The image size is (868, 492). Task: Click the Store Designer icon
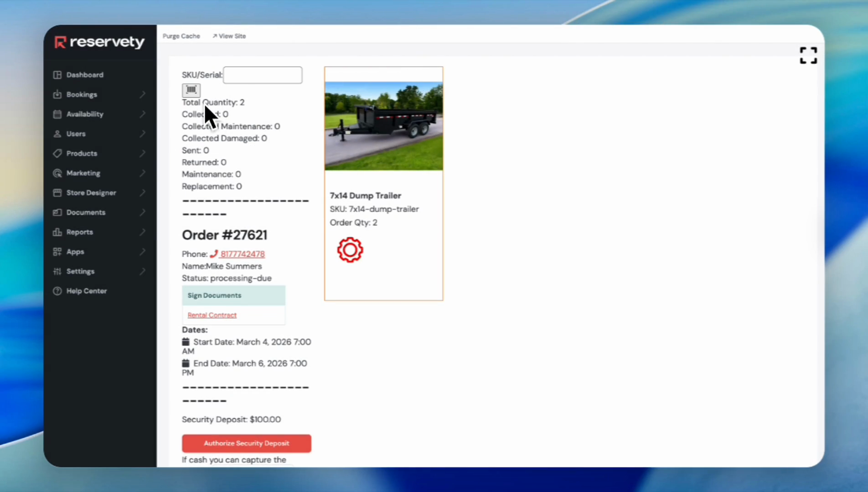pos(57,193)
